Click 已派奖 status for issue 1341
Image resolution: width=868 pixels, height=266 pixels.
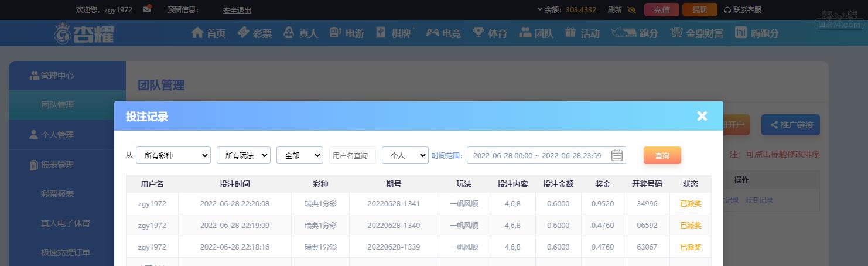pos(691,204)
